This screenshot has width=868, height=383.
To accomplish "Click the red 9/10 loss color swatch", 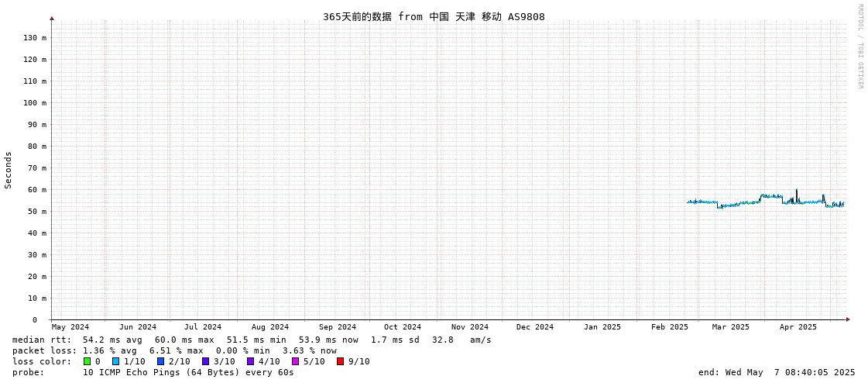I will [x=340, y=361].
